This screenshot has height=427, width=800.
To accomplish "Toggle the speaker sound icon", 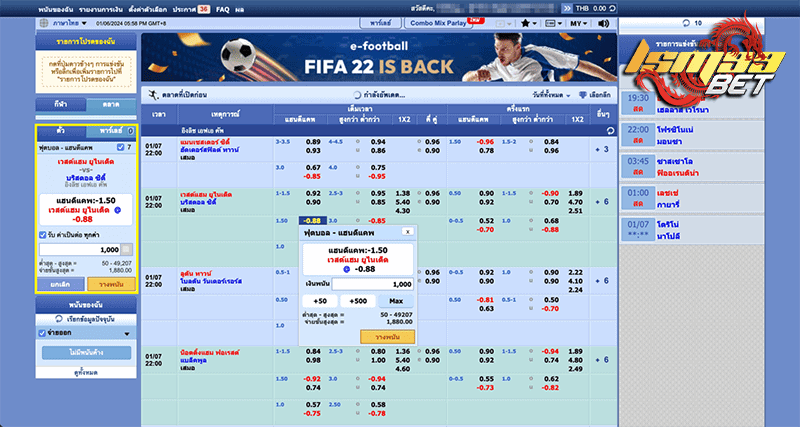I will [x=604, y=23].
